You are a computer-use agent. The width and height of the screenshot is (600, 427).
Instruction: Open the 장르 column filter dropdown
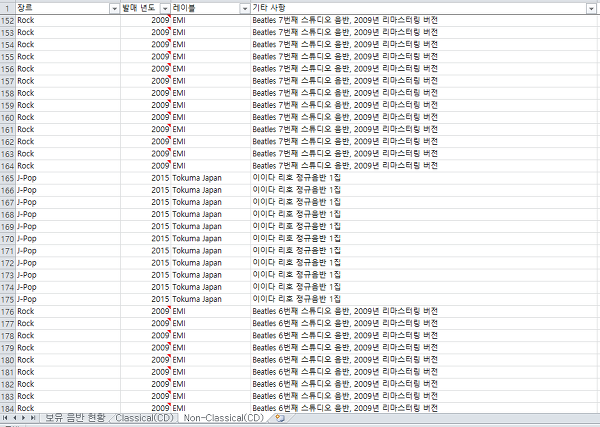tap(114, 8)
